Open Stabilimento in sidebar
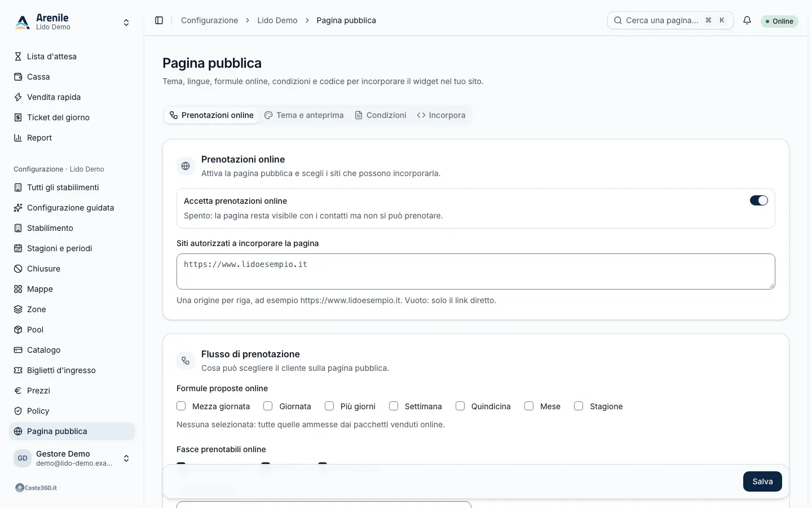Image resolution: width=812 pixels, height=508 pixels. pyautogui.click(x=72, y=228)
